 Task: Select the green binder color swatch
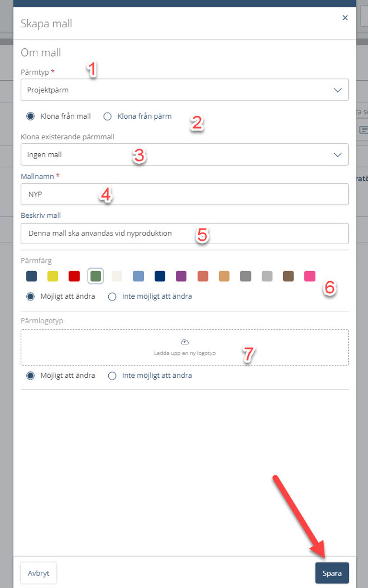point(95,276)
